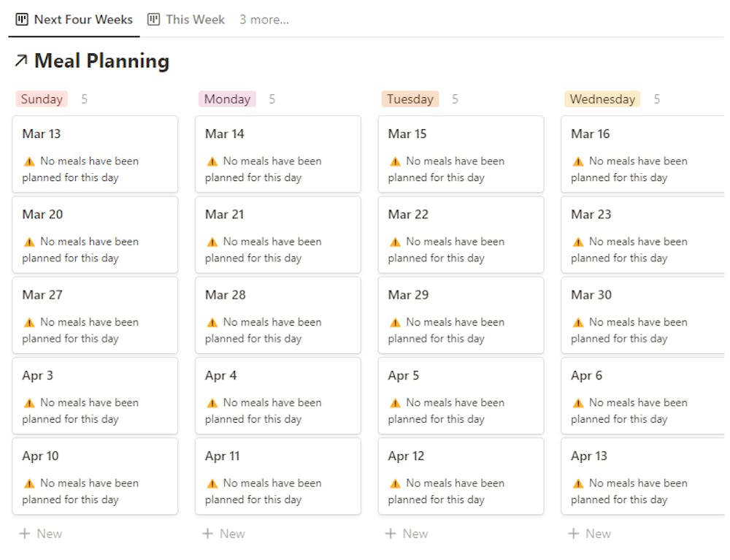
Task: Open the Mar 30 card
Action: pos(642,315)
